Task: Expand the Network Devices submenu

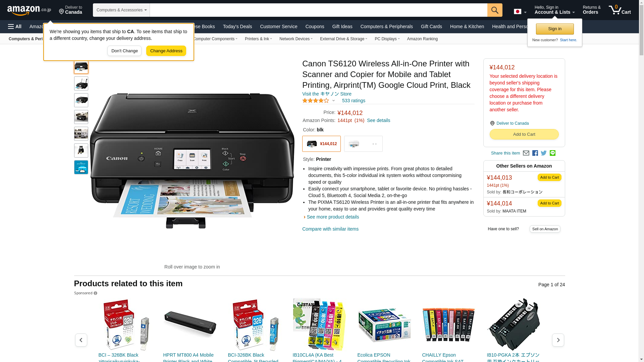Action: point(296,39)
